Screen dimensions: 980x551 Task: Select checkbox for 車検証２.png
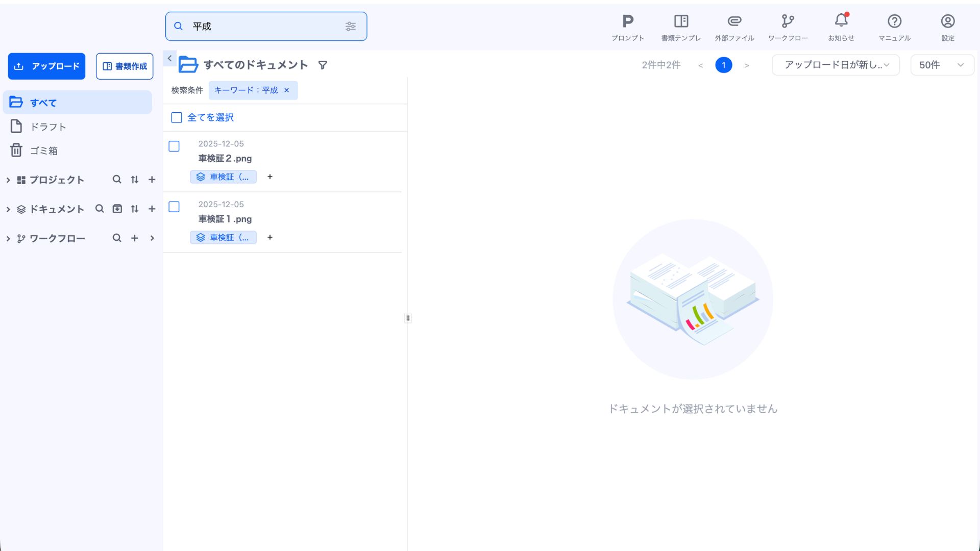pos(174,146)
